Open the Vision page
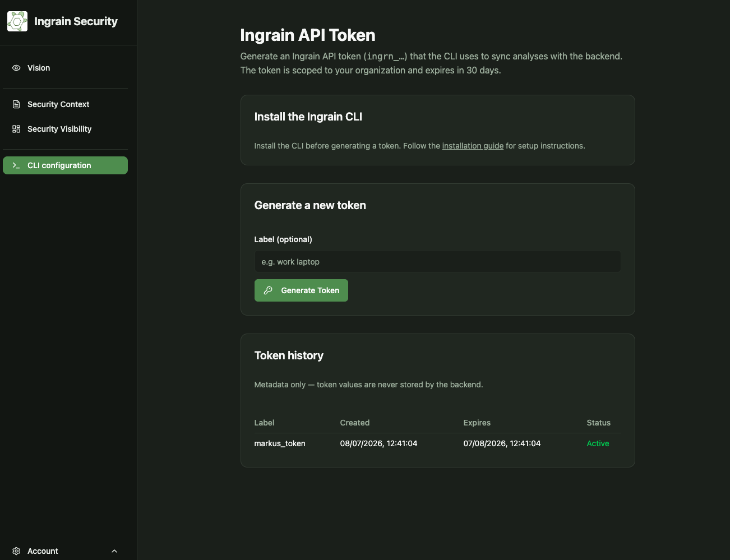Viewport: 730px width, 560px height. click(65, 68)
